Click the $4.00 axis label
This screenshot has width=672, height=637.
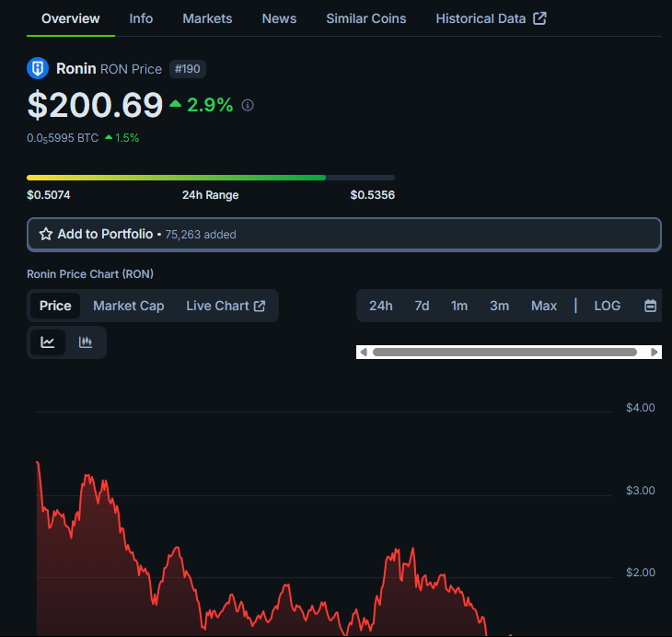pos(641,408)
